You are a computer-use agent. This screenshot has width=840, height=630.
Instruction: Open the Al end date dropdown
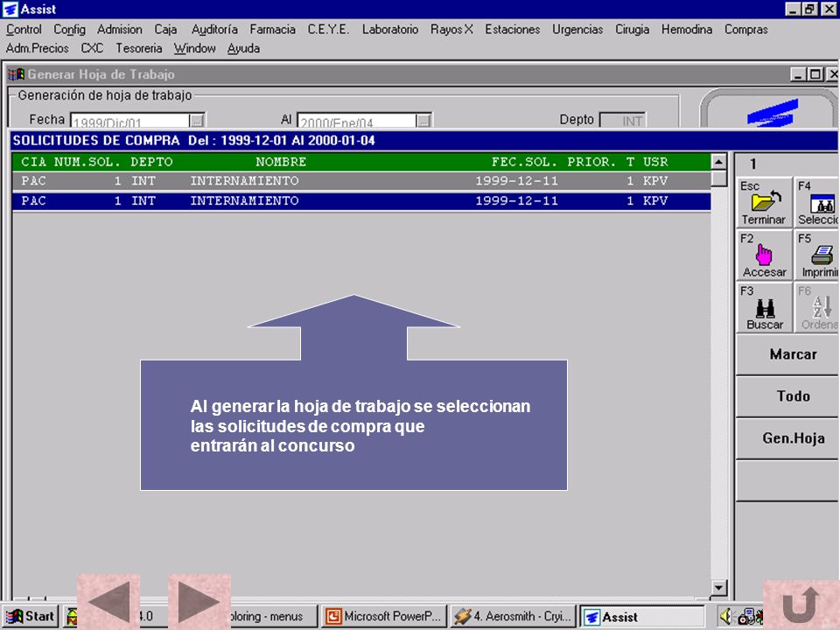[423, 121]
